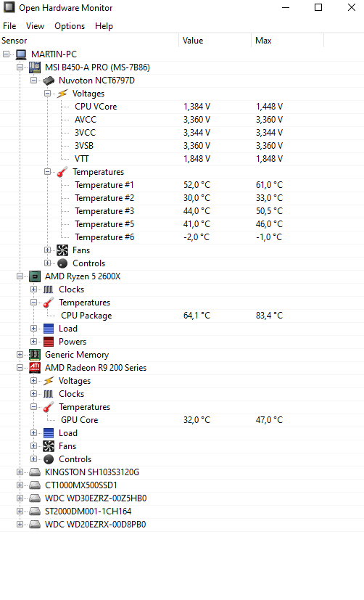Image resolution: width=364 pixels, height=600 pixels.
Task: Select the AVCC voltage row
Action: point(182,120)
